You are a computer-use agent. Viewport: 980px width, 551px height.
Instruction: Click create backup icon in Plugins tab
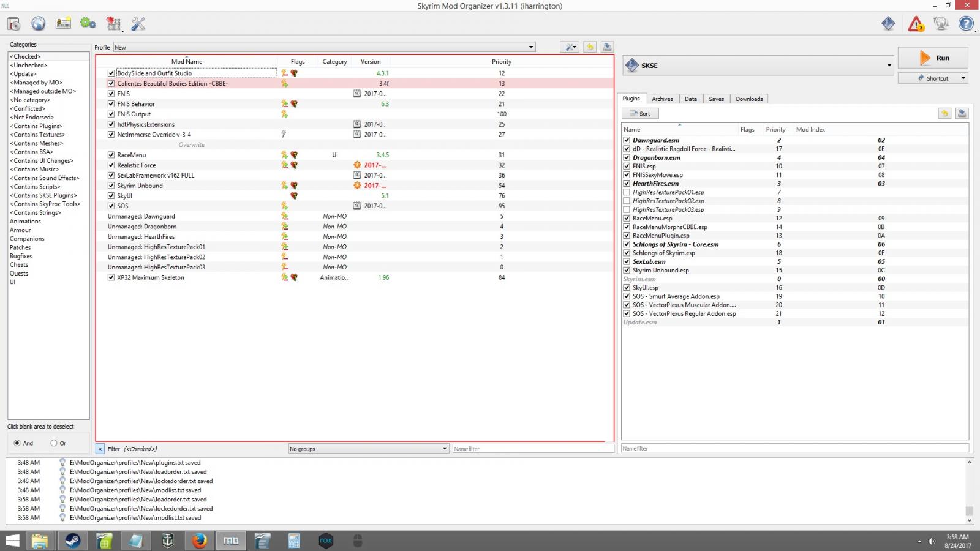click(962, 113)
